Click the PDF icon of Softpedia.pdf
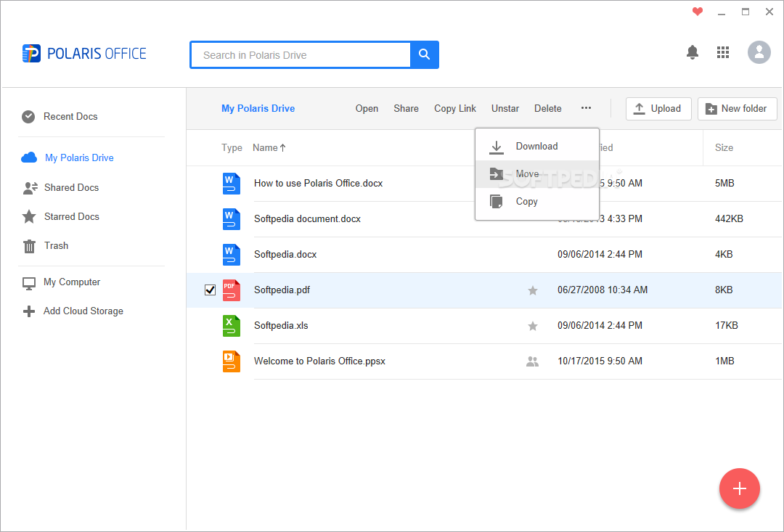Viewport: 784px width, 532px height. point(231,290)
